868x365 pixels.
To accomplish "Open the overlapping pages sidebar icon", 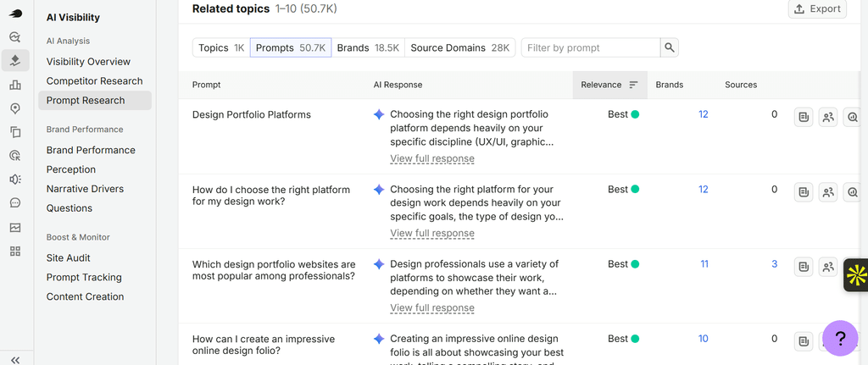I will pyautogui.click(x=15, y=132).
